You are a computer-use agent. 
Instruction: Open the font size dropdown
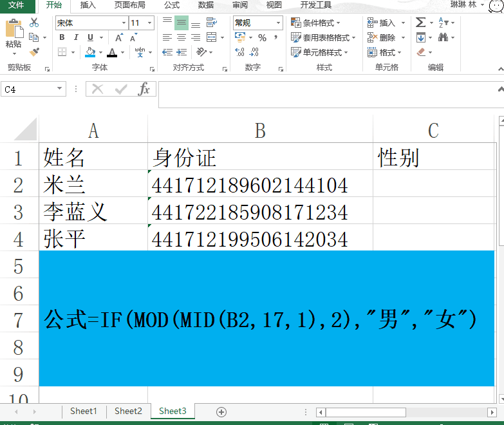pos(149,23)
